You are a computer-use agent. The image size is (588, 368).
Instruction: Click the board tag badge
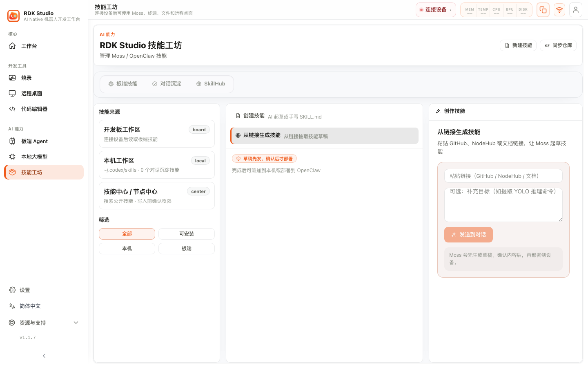(x=199, y=130)
